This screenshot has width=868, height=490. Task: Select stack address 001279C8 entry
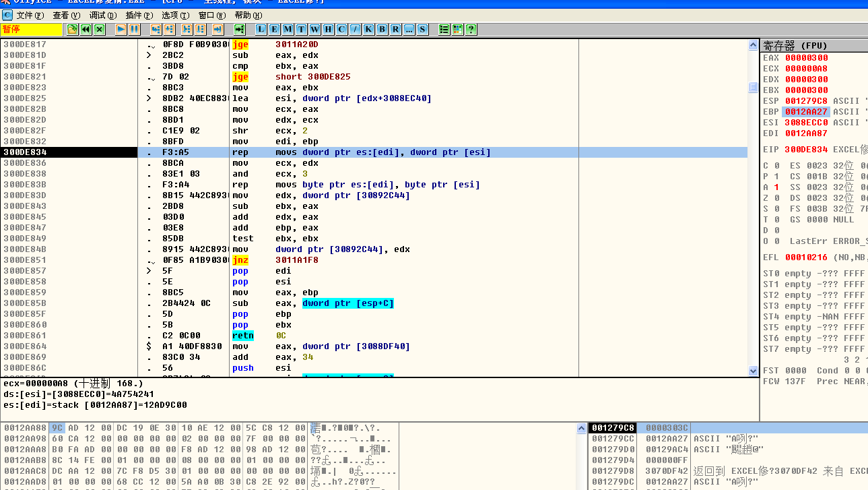[x=611, y=428]
